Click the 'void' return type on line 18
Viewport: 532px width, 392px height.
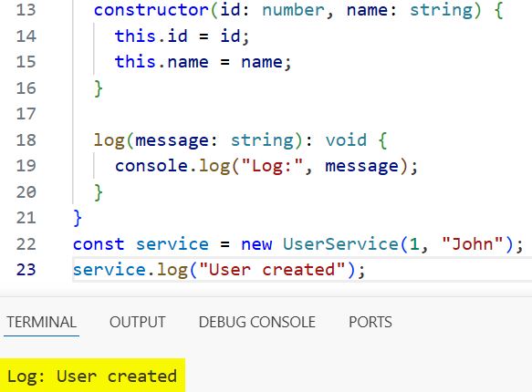pyautogui.click(x=346, y=139)
